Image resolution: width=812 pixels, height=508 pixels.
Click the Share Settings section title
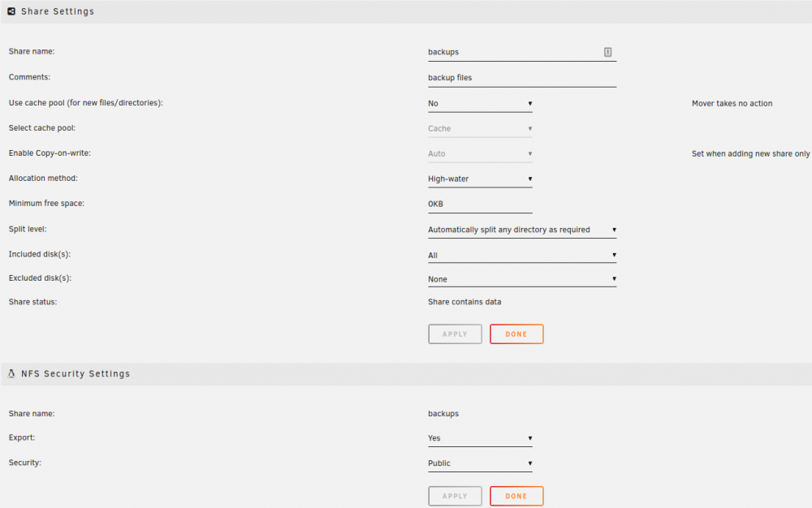[58, 11]
